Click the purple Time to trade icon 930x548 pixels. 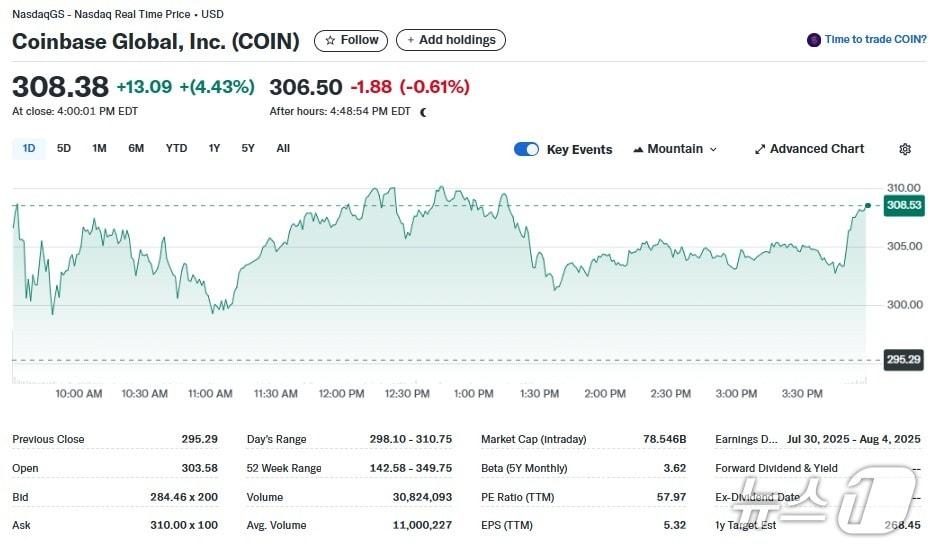814,40
